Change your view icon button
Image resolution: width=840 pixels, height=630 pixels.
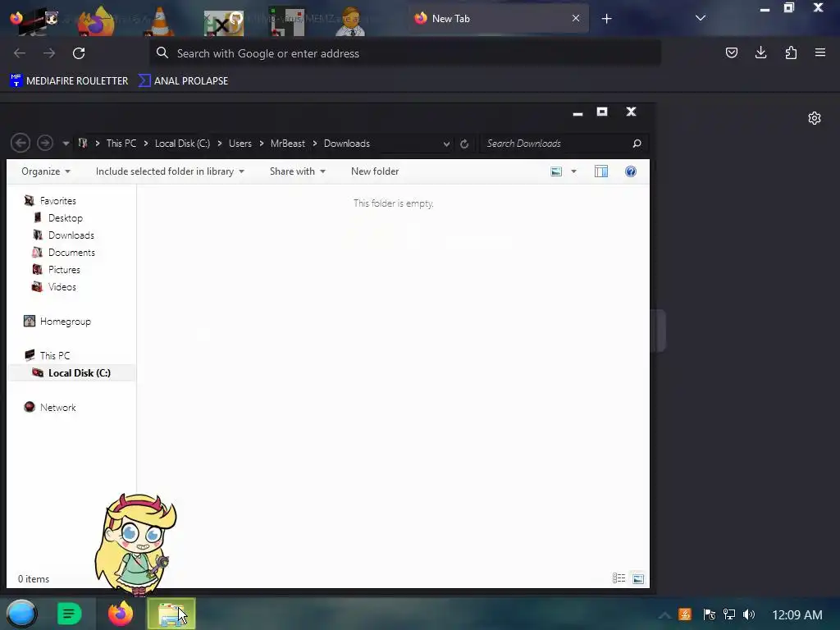(557, 171)
